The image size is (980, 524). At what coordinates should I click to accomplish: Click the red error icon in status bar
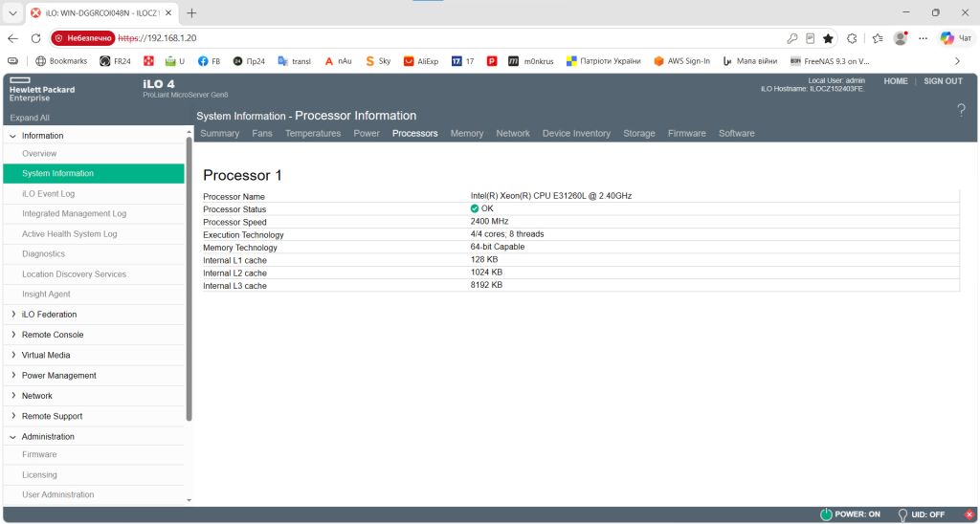tap(969, 514)
